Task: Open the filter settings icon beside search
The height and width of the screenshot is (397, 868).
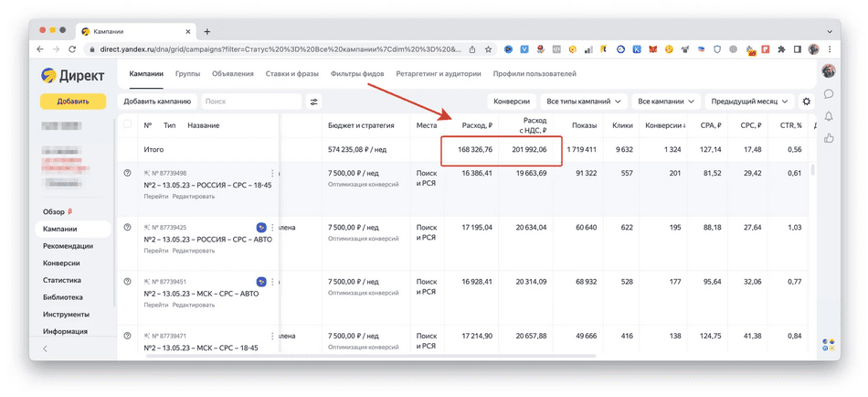Action: click(314, 102)
